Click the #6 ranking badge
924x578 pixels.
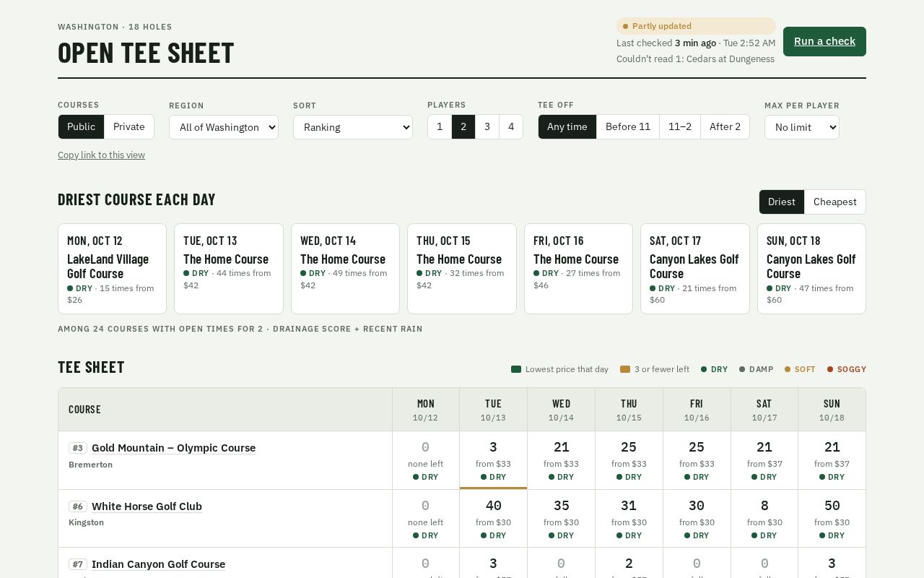click(x=78, y=506)
